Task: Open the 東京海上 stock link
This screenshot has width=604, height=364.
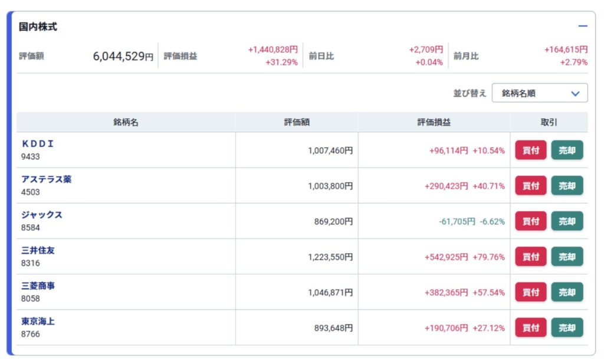Action: 38,321
